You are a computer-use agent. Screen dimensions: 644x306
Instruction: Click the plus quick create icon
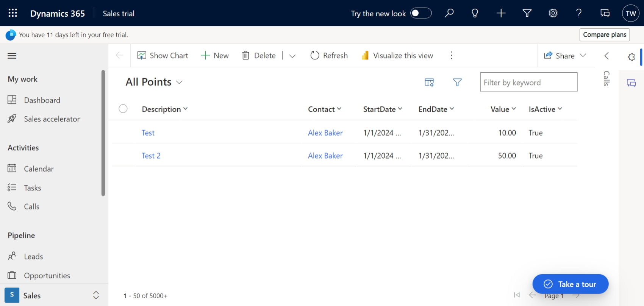[x=501, y=13]
